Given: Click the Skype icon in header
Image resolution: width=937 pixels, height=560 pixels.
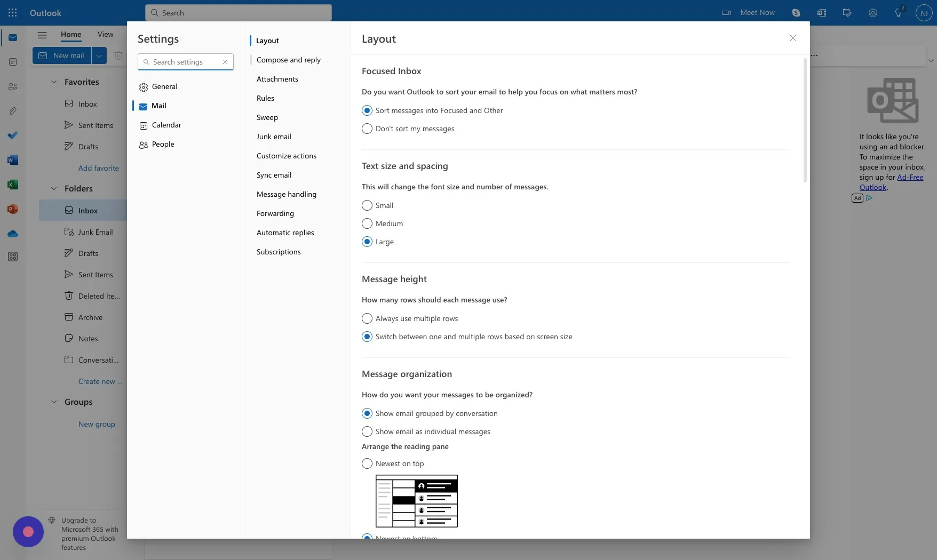Looking at the screenshot, I should 796,12.
